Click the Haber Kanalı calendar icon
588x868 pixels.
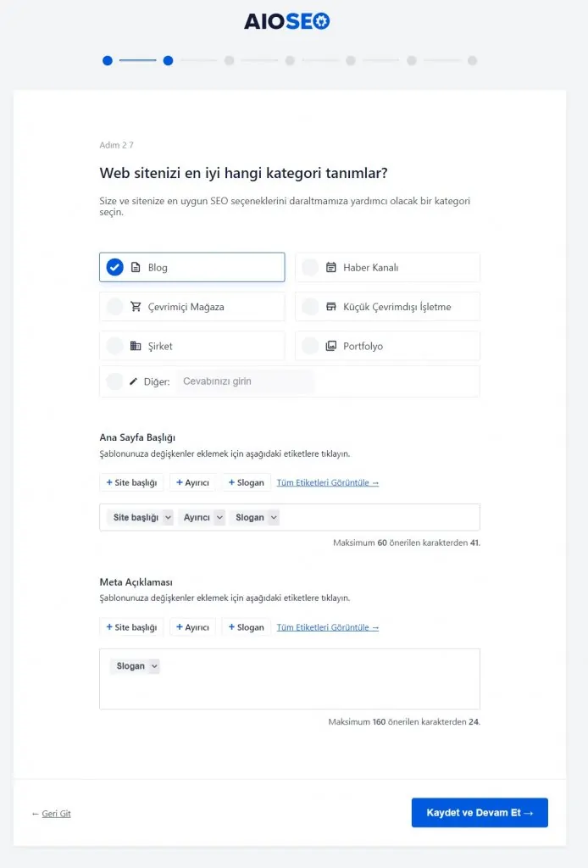click(331, 268)
